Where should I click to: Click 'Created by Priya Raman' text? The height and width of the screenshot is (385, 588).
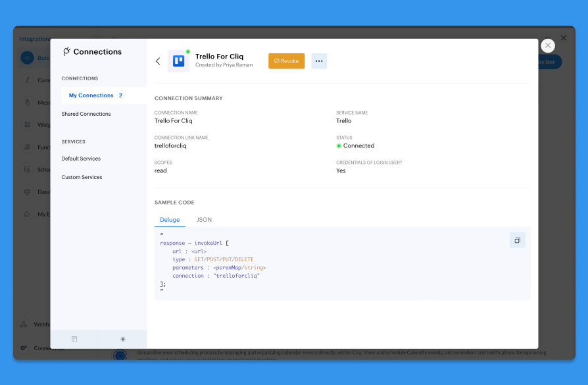[224, 65]
